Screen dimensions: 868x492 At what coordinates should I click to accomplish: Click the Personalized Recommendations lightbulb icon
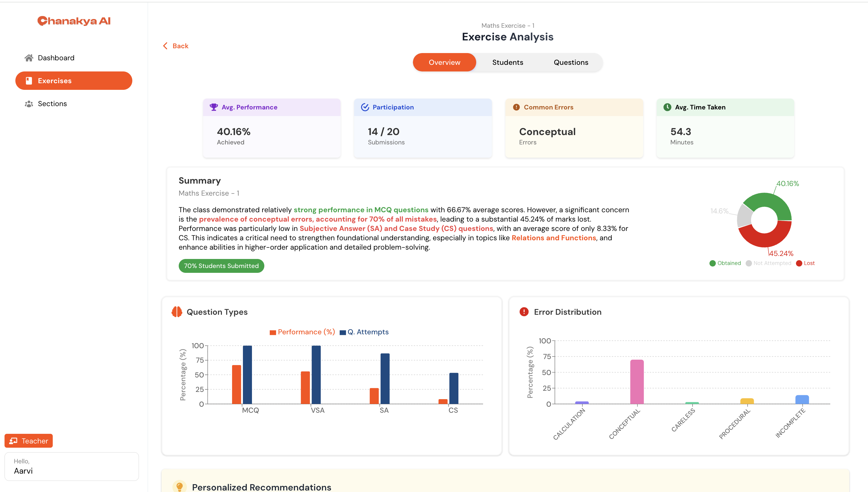pos(179,487)
